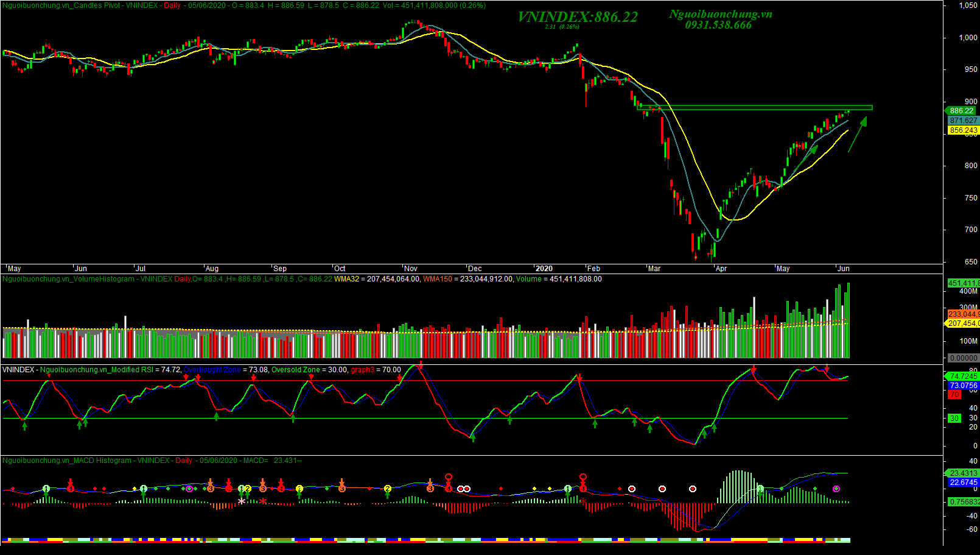Image resolution: width=980 pixels, height=555 pixels.
Task: Click the graph3 = 70.00 text
Action: 376,370
